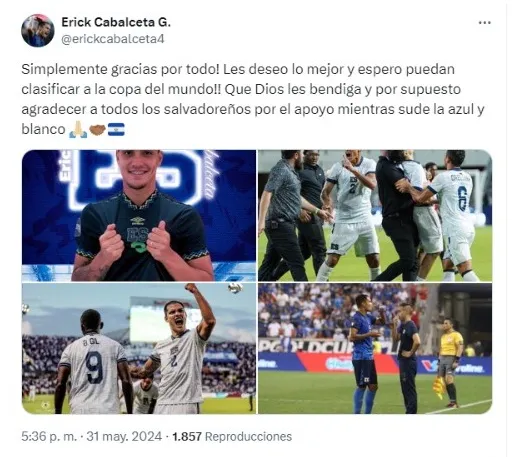Click the number 6 jersey back
The width and height of the screenshot is (518, 457).
pyautogui.click(x=465, y=199)
